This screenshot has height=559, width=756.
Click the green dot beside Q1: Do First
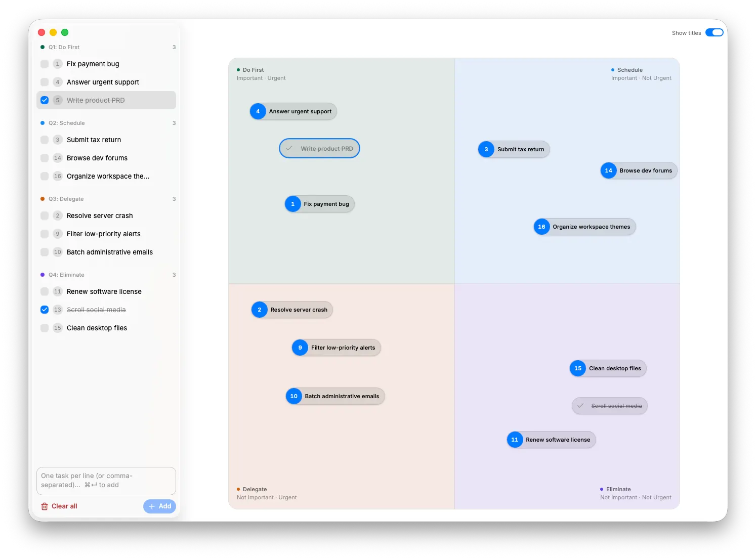click(43, 47)
